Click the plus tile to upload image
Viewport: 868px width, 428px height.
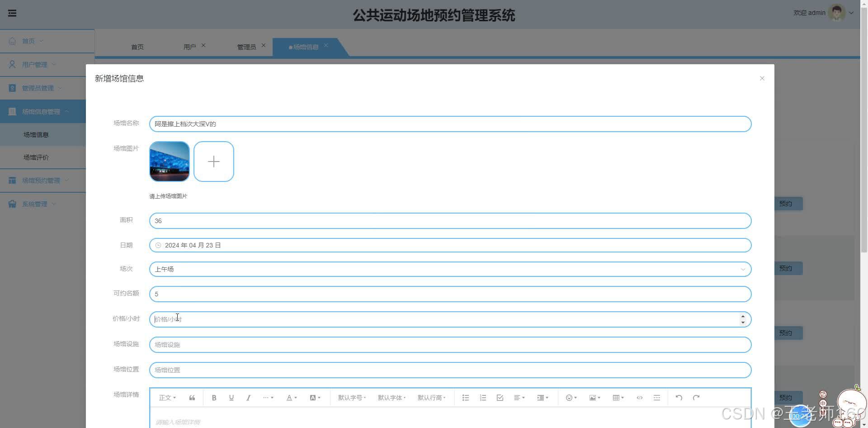point(214,162)
